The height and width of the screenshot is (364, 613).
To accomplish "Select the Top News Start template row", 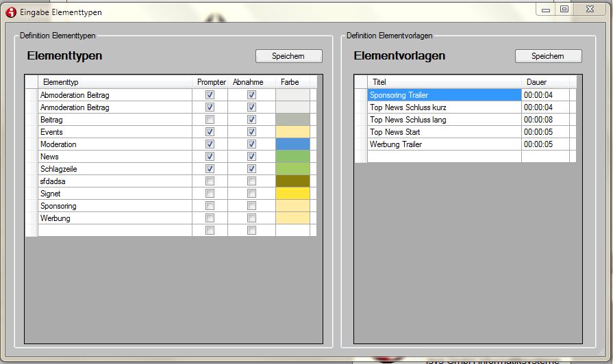I will pyautogui.click(x=444, y=132).
